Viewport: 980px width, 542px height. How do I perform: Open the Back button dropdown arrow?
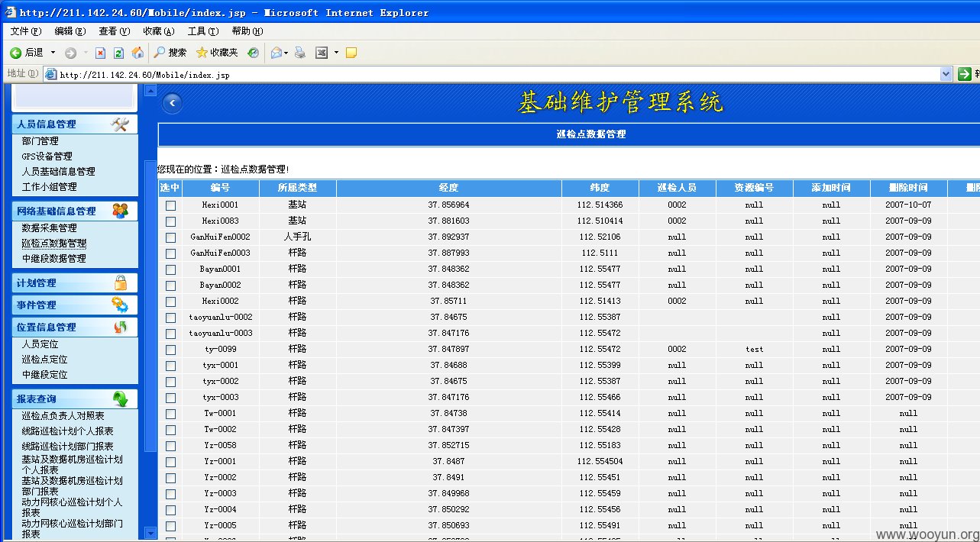53,53
